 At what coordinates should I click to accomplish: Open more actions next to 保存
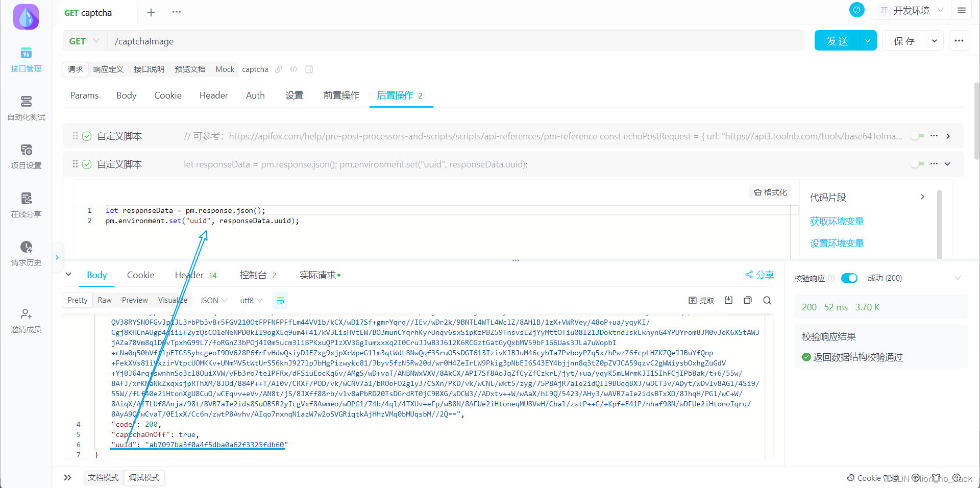[959, 41]
